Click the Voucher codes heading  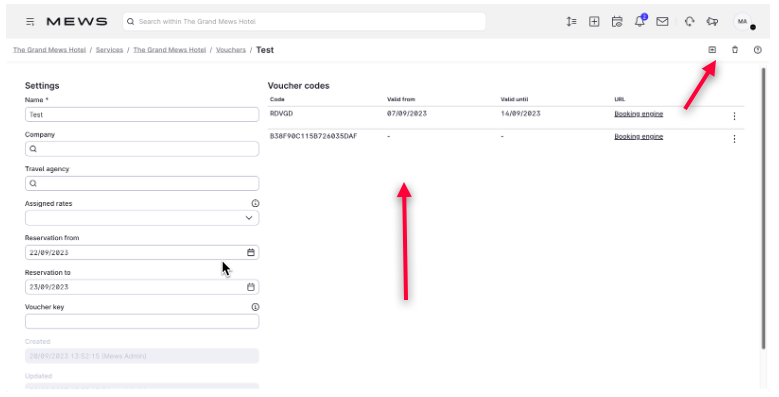click(299, 85)
